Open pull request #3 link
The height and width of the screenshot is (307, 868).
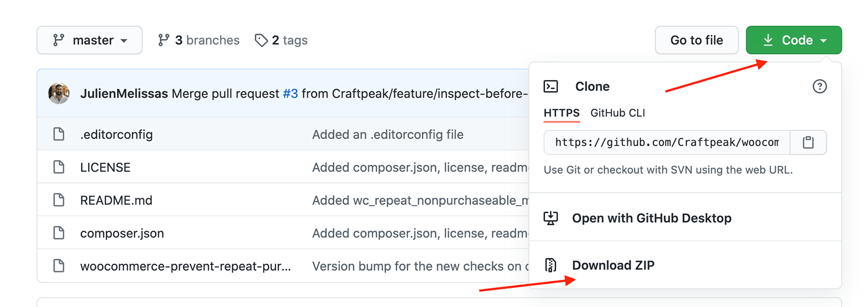point(290,94)
